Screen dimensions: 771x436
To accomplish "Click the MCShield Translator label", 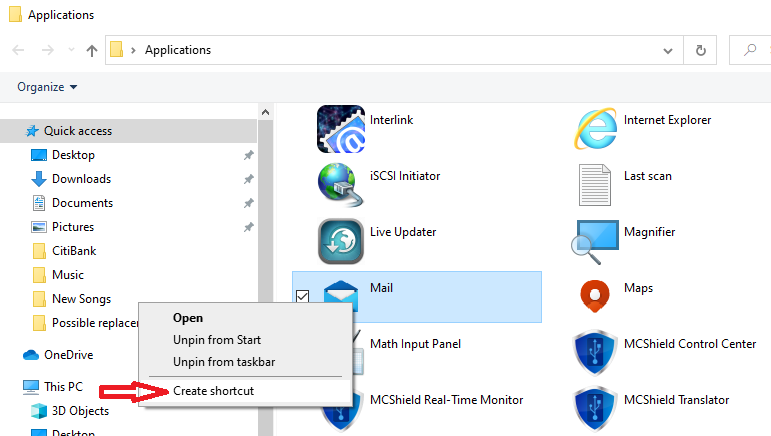I will point(676,400).
